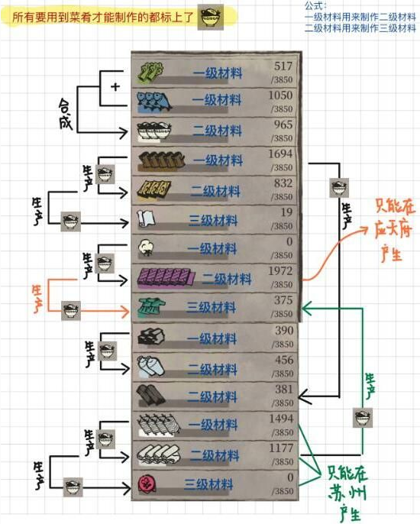Click the white porcelain bottles icon
The height and width of the screenshot is (524, 420).
click(150, 367)
